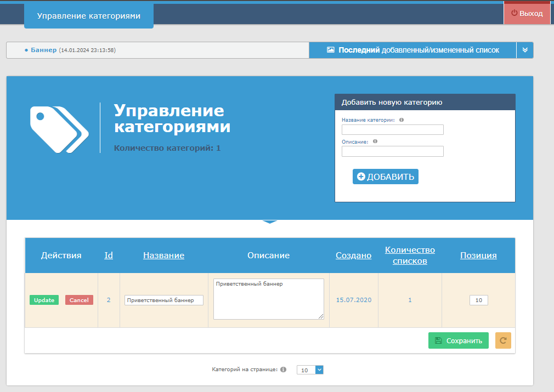554x392 pixels.
Task: Open the Баннер list link
Action: [x=43, y=50]
